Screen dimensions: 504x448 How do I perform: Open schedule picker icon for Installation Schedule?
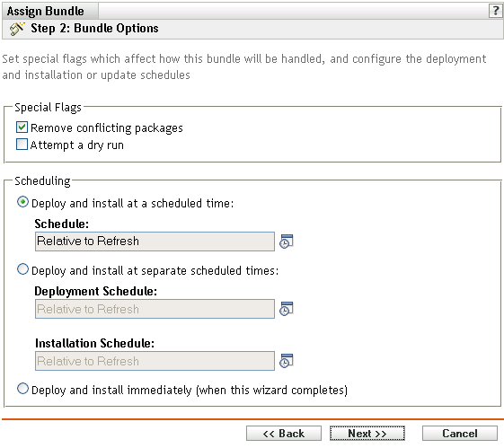tap(286, 361)
